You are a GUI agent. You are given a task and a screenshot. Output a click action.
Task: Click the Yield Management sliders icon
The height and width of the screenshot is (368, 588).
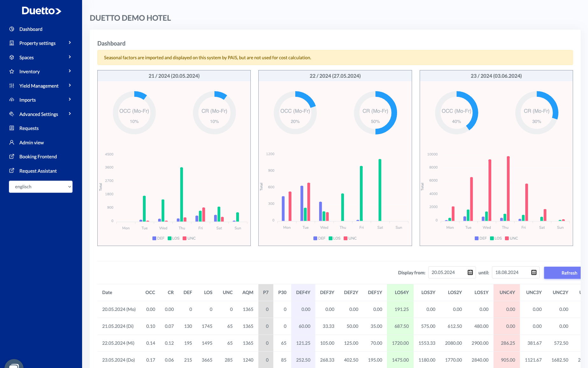(12, 86)
